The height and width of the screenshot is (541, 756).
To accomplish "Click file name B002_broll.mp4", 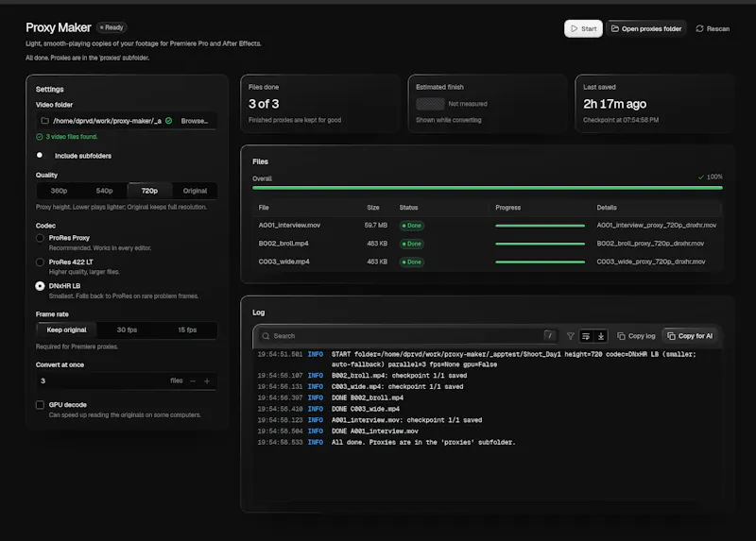I will point(283,244).
